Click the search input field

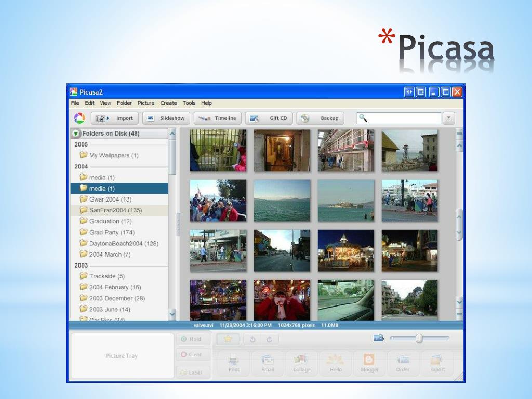click(x=398, y=118)
